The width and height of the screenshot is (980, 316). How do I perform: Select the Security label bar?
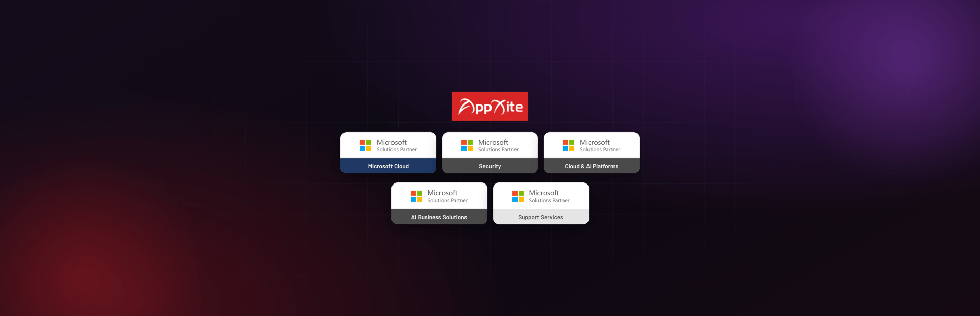click(x=490, y=166)
